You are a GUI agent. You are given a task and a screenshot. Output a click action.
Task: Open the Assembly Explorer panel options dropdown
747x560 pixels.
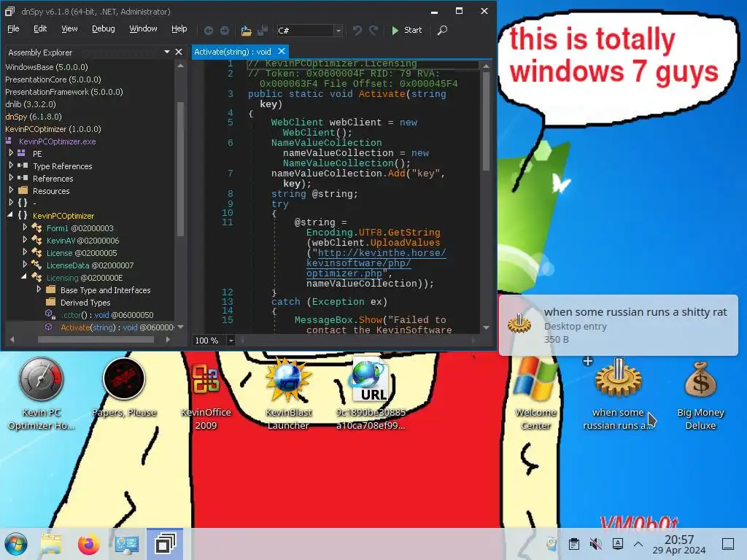click(167, 52)
